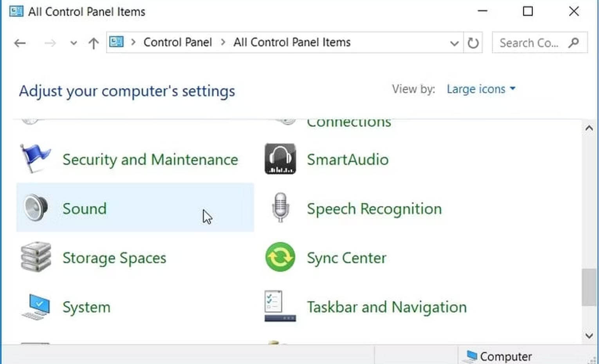Open Sound settings

click(85, 209)
